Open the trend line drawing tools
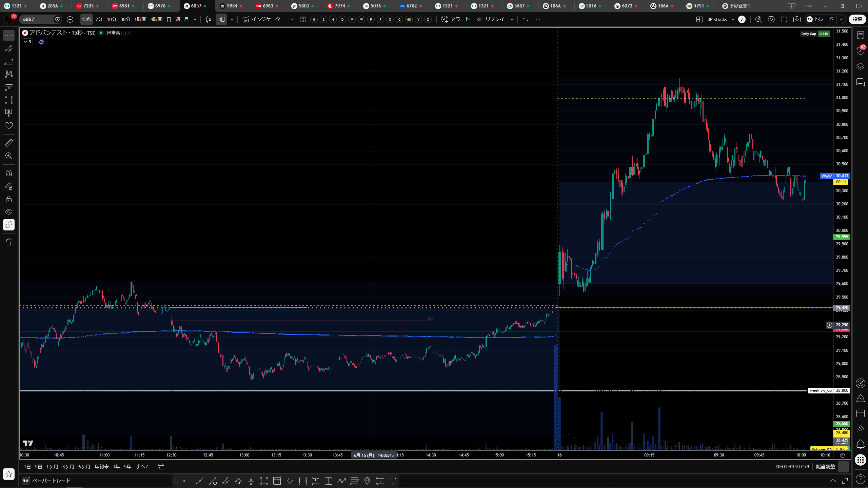Image resolution: width=868 pixels, height=488 pixels. (9, 49)
